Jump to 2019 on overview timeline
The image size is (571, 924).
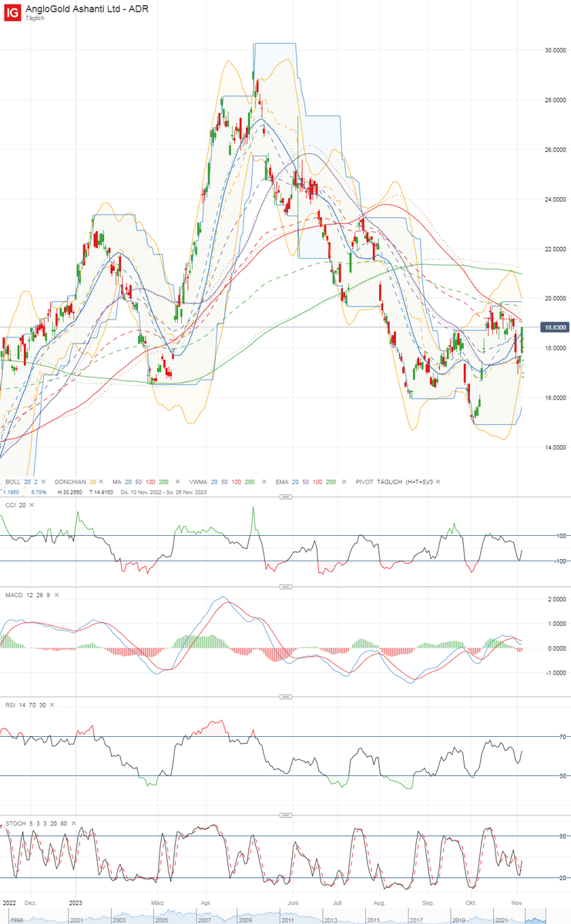pyautogui.click(x=459, y=920)
